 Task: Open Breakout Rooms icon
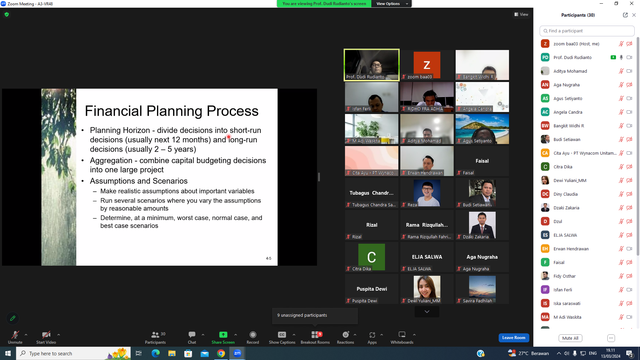(315, 335)
